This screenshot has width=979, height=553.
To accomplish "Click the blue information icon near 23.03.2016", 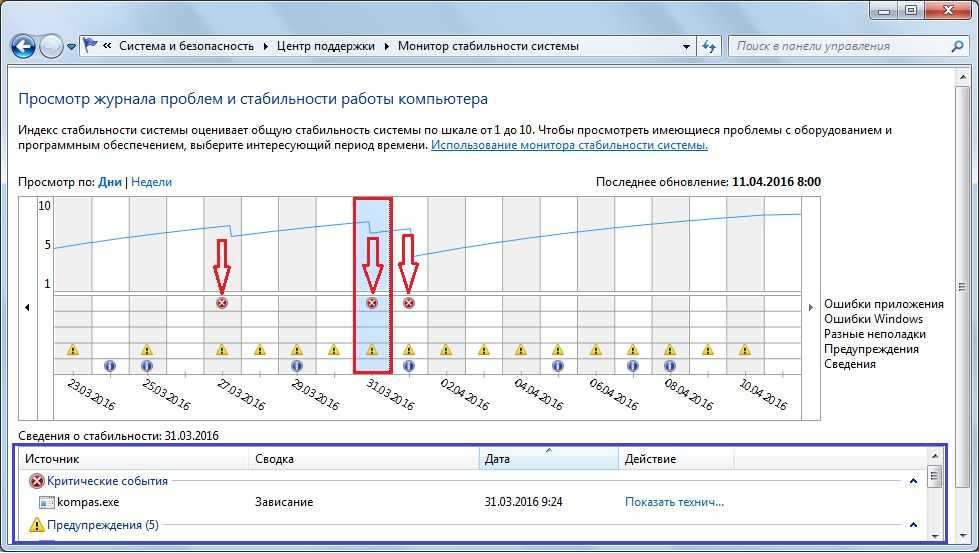I will coord(109,366).
